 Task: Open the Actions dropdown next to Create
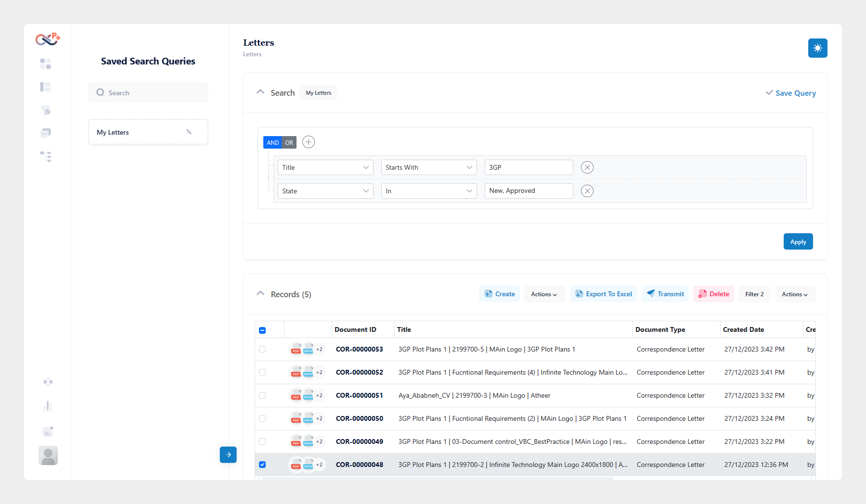[x=544, y=294]
